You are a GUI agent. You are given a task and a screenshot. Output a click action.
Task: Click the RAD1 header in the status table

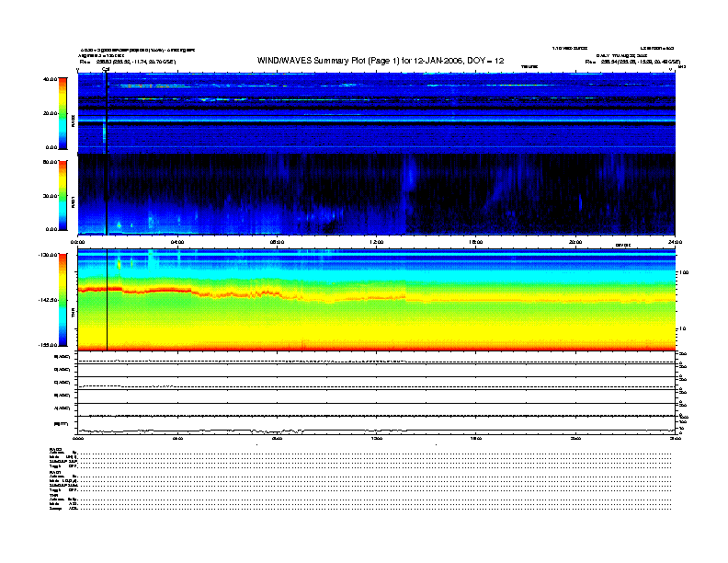point(56,473)
